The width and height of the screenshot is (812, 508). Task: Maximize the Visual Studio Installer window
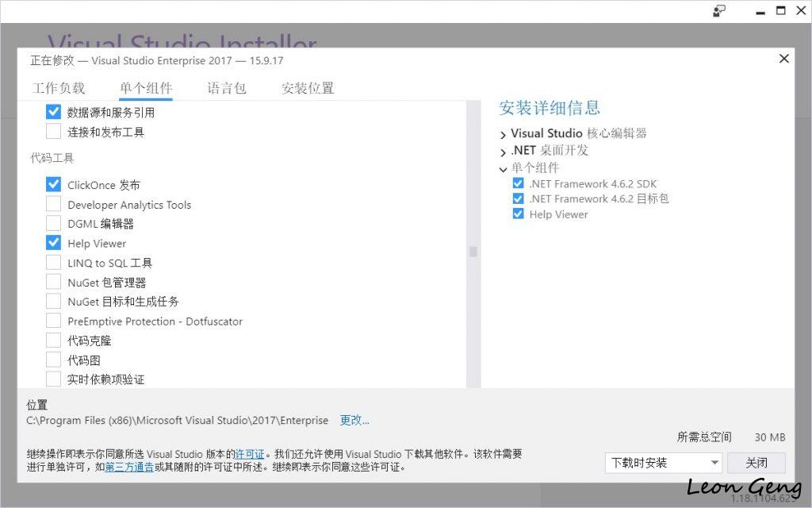[780, 11]
